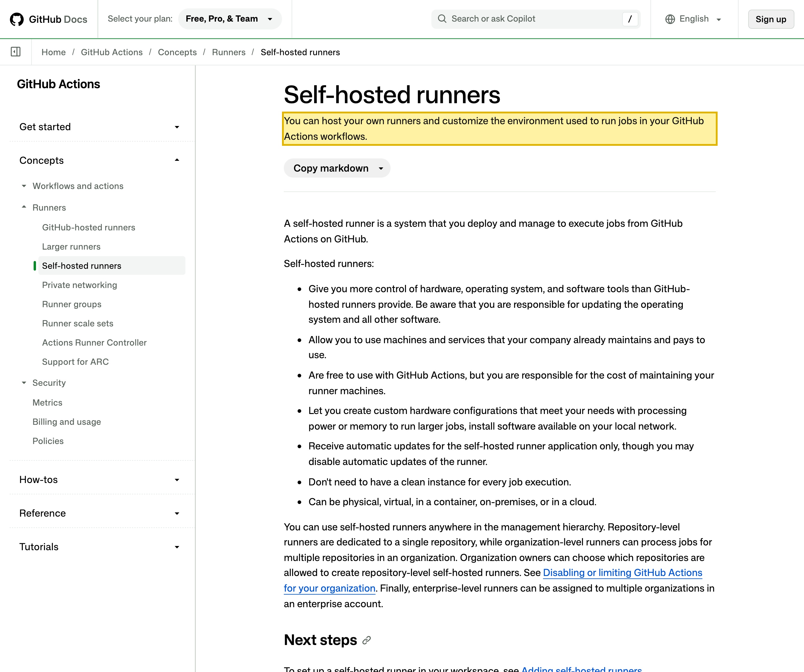The image size is (804, 672).
Task: Expand the Get started section
Action: click(x=100, y=127)
